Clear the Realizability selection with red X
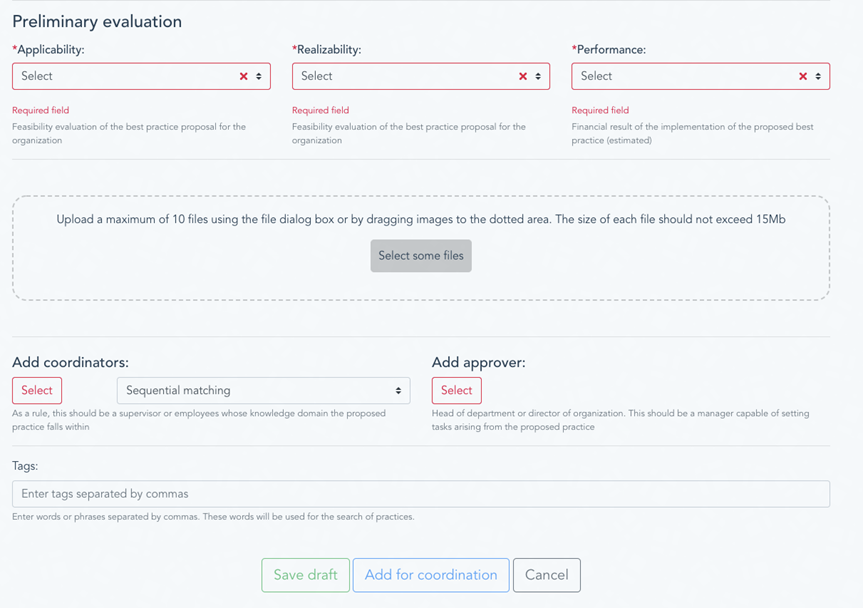The image size is (863, 608). 523,76
